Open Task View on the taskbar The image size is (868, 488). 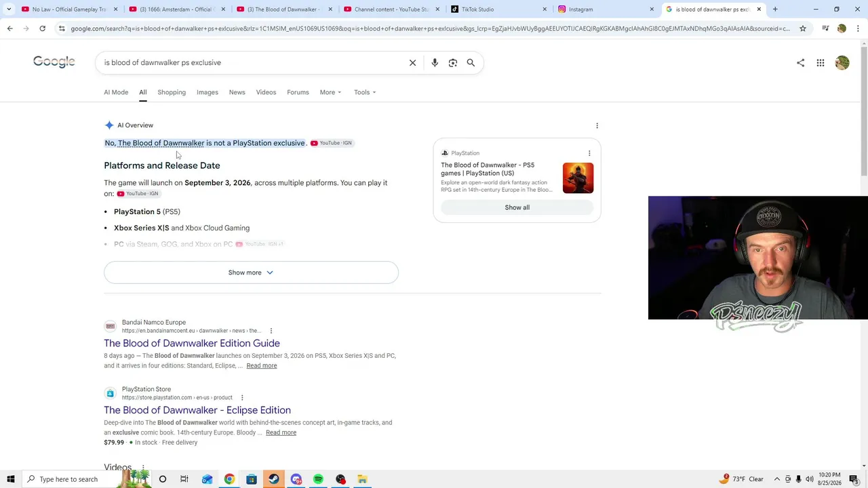click(184, 479)
